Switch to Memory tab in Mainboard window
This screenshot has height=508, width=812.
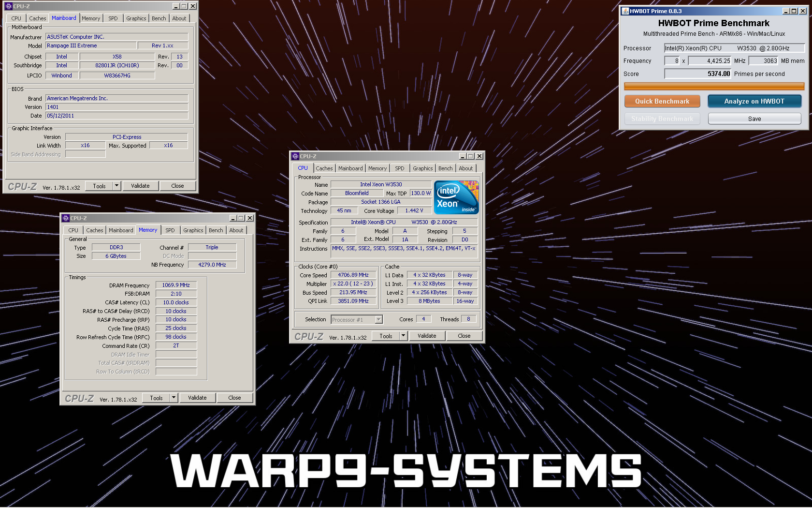[x=91, y=18]
